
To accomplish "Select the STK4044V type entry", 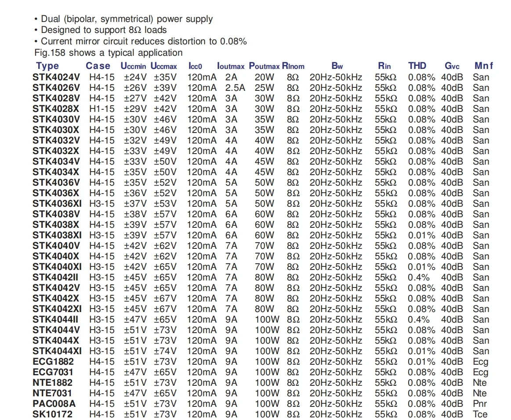I will pyautogui.click(x=56, y=330).
